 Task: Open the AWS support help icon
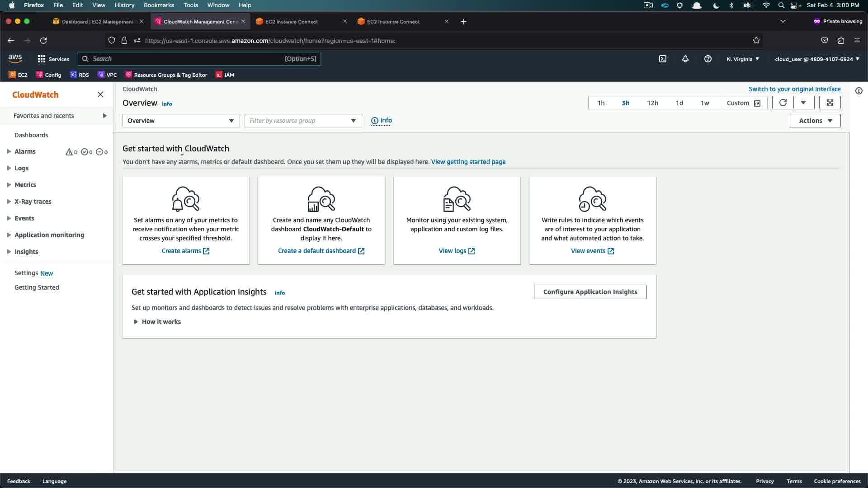pos(708,59)
